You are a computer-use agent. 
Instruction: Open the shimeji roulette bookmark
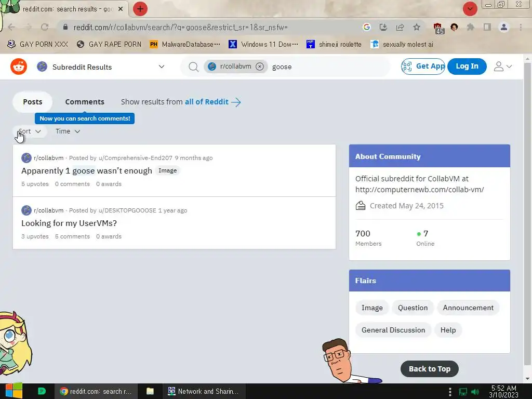click(x=334, y=44)
